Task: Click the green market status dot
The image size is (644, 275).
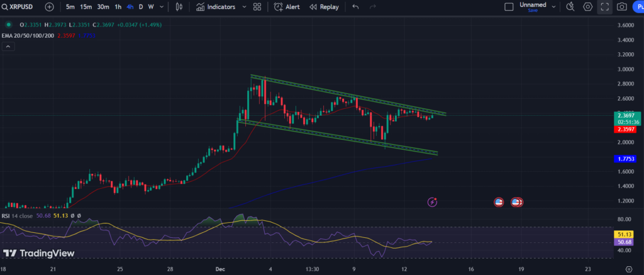Action: [8, 25]
